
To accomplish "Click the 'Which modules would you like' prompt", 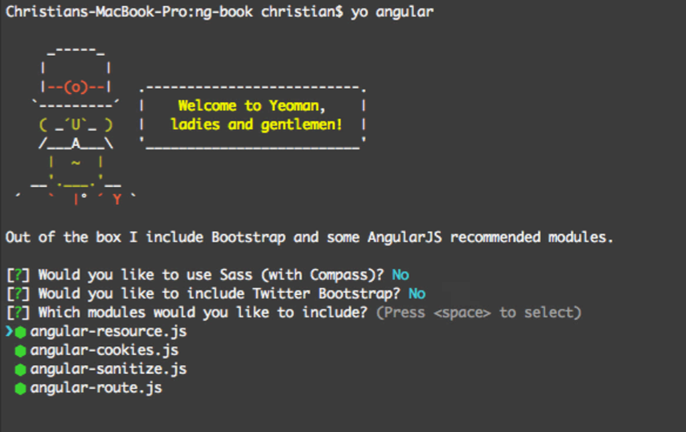I will [203, 313].
